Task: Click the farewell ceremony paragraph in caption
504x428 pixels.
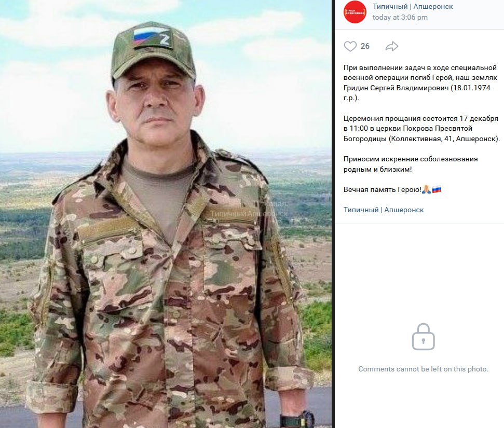Action: [421, 129]
